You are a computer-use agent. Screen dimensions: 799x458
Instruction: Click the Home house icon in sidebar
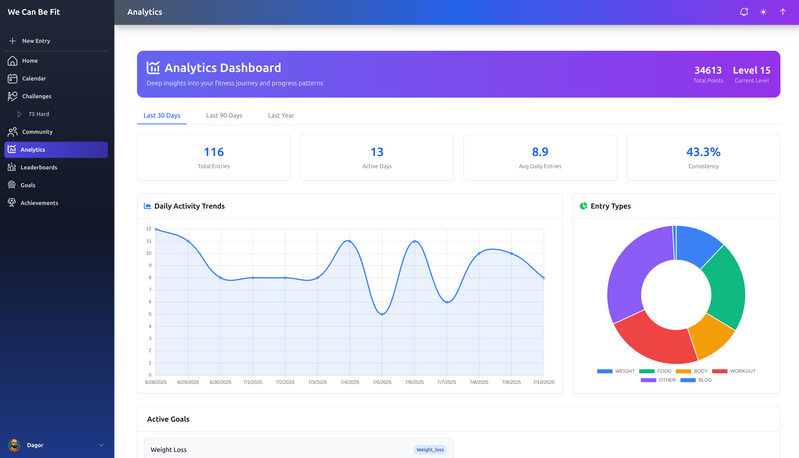12,61
